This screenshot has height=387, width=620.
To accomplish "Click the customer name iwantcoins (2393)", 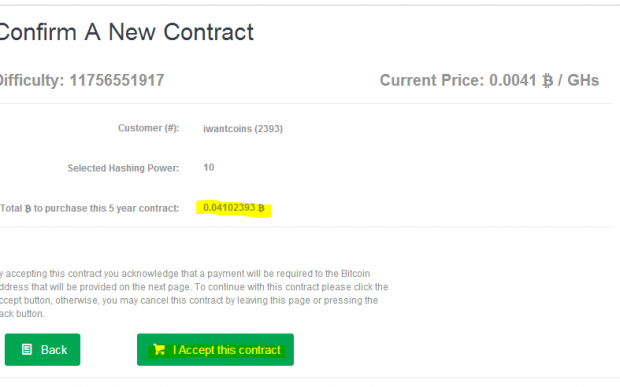I will click(x=243, y=129).
